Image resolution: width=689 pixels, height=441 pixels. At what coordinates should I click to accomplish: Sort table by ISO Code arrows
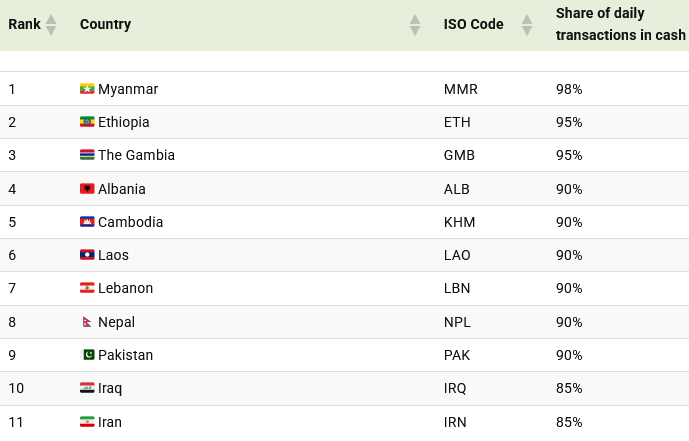pos(527,25)
